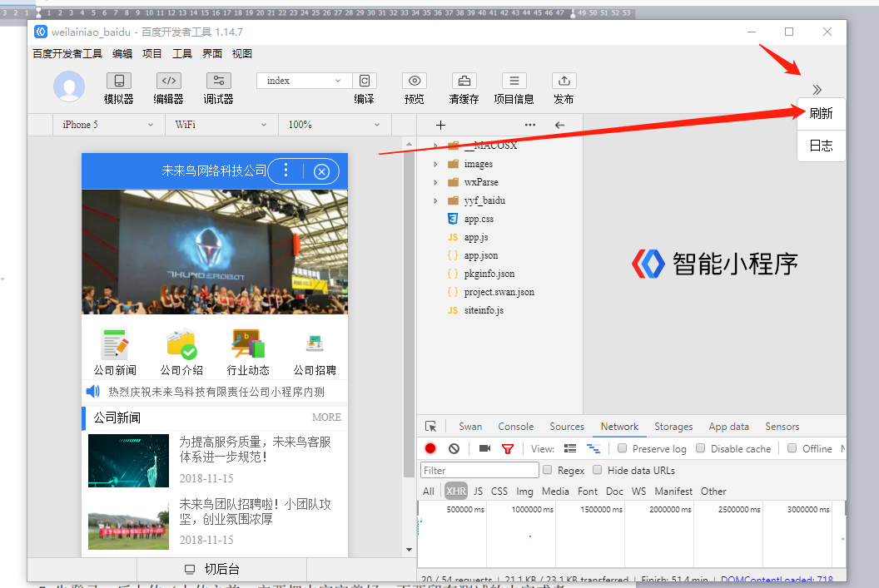The height and width of the screenshot is (588, 879).
Task: Click the network Filter input field
Action: [x=479, y=471]
